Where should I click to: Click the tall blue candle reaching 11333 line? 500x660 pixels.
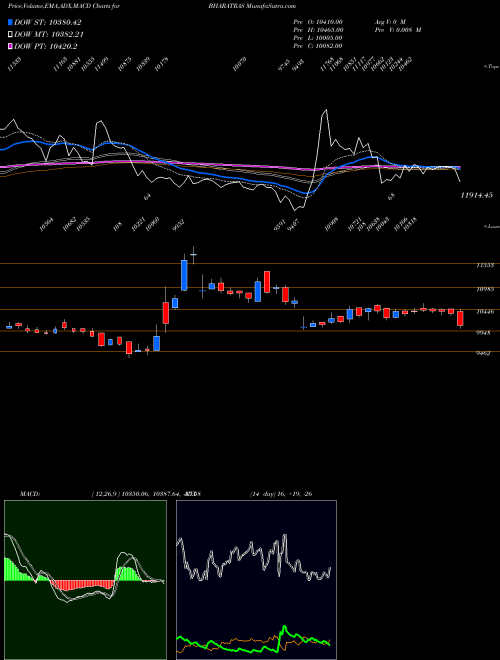point(184,275)
